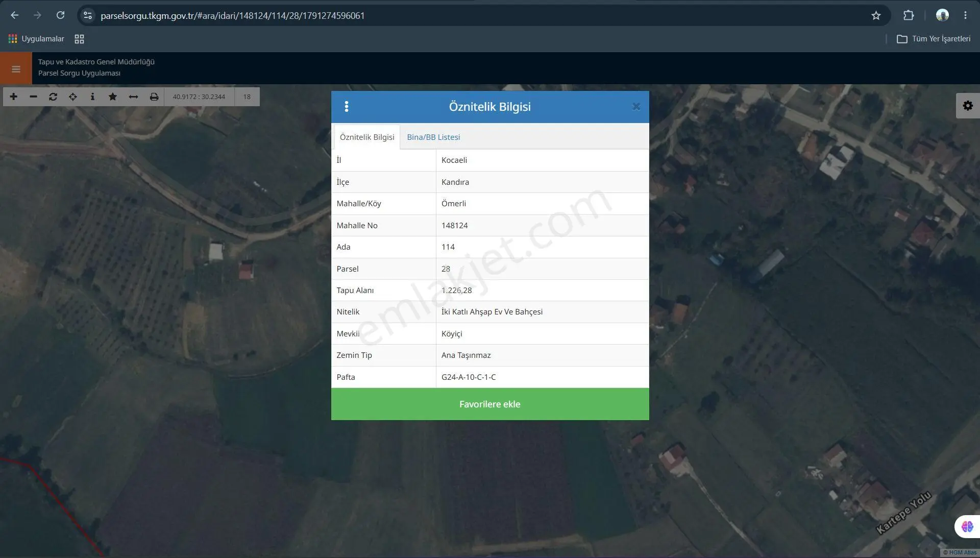Reload the browser page

point(60,15)
